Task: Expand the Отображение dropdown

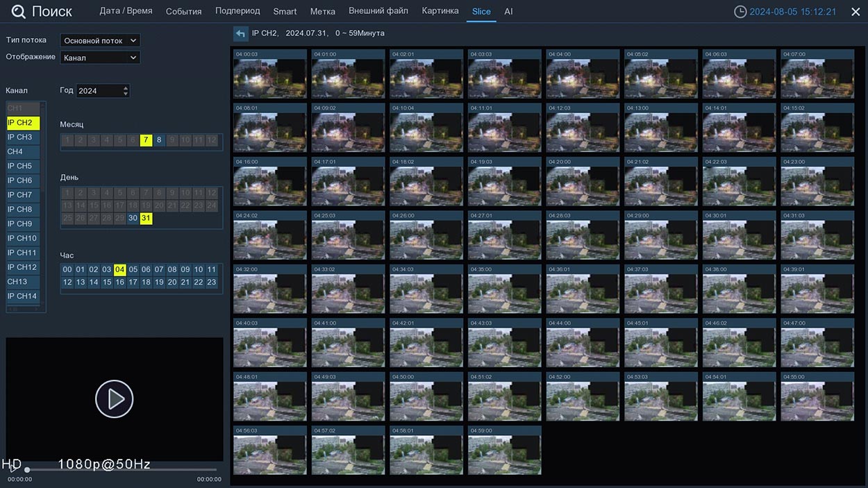Action: click(100, 58)
